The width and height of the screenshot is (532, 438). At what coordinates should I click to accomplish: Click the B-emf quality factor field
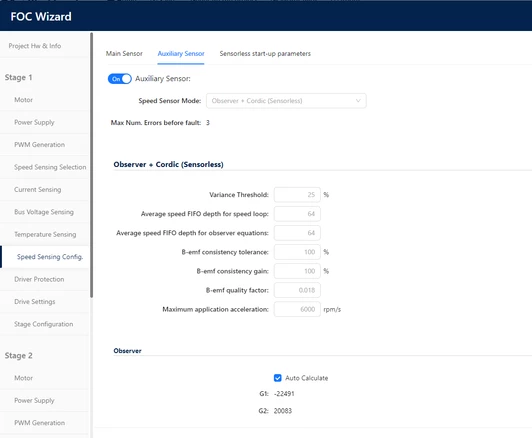[x=297, y=290]
